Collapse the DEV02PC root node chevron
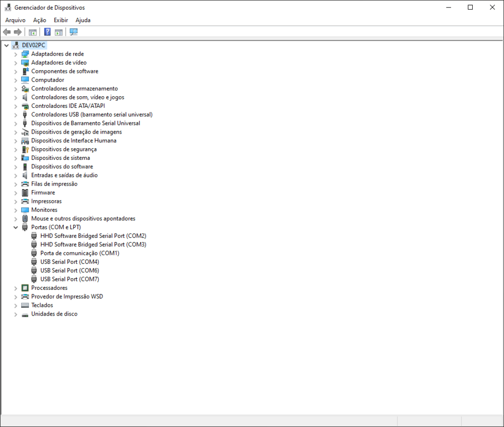 (6, 44)
